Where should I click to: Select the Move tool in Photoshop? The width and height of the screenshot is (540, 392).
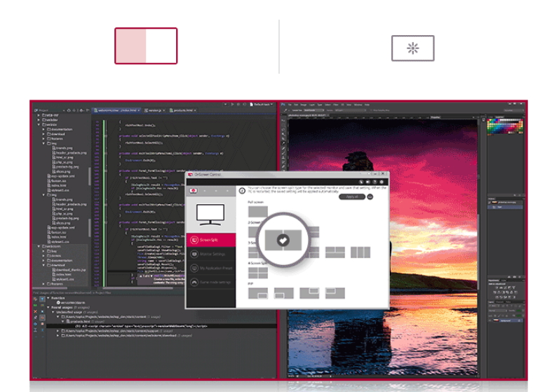click(x=283, y=121)
